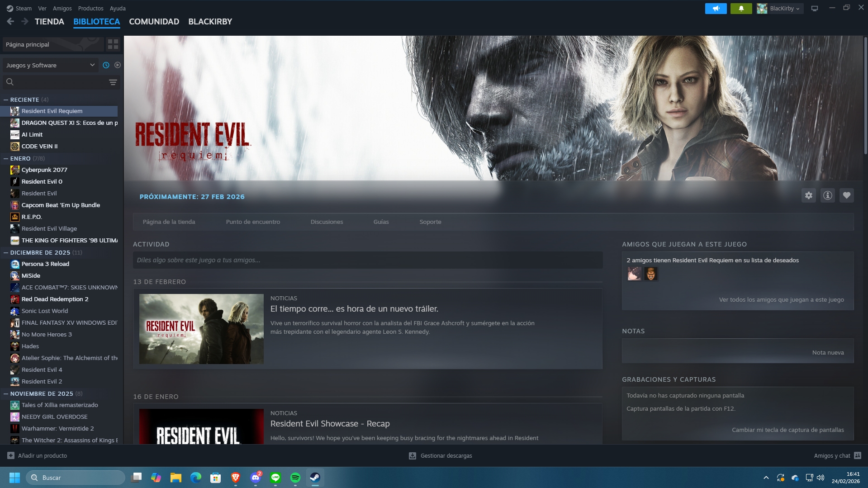Click the activity status input field
The height and width of the screenshot is (488, 868).
(x=367, y=260)
